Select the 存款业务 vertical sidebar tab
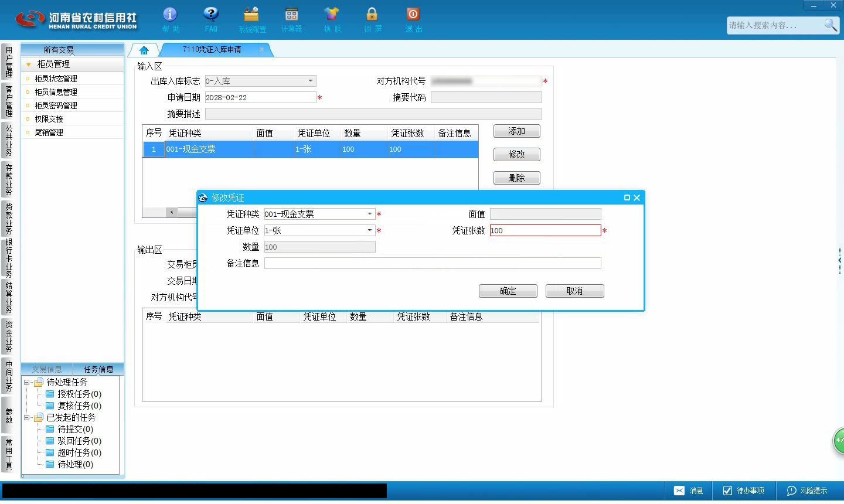The image size is (844, 504). click(x=9, y=179)
